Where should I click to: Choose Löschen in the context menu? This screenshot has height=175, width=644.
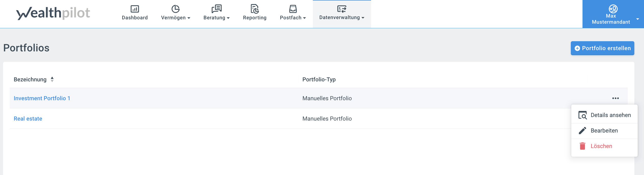[x=601, y=146]
